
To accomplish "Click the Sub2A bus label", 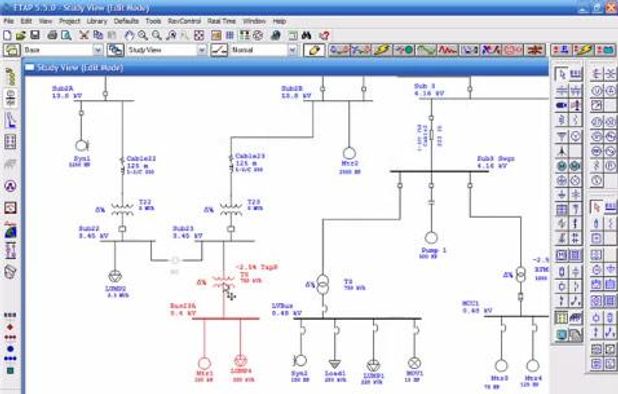I will 63,89.
